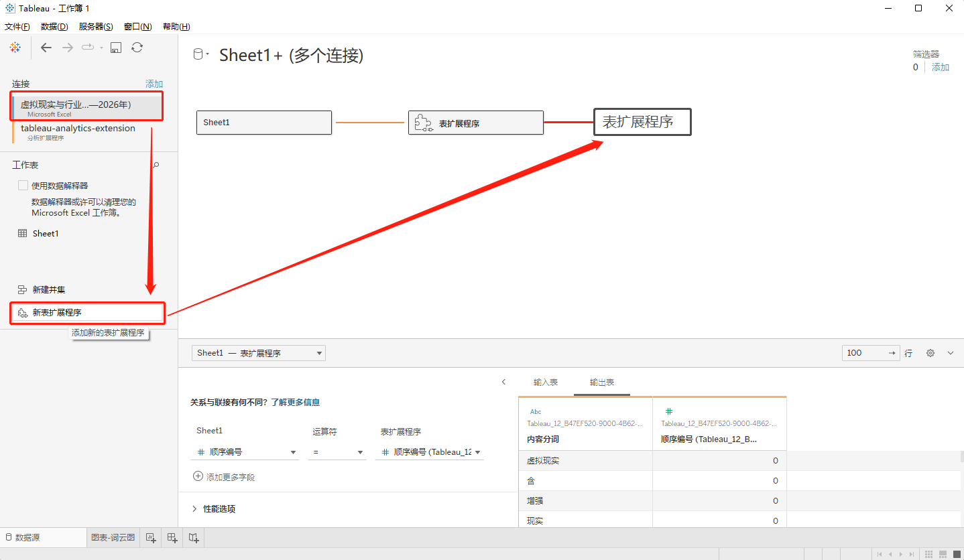964x560 pixels.
Task: Open the 文件(F) menu
Action: click(x=17, y=27)
